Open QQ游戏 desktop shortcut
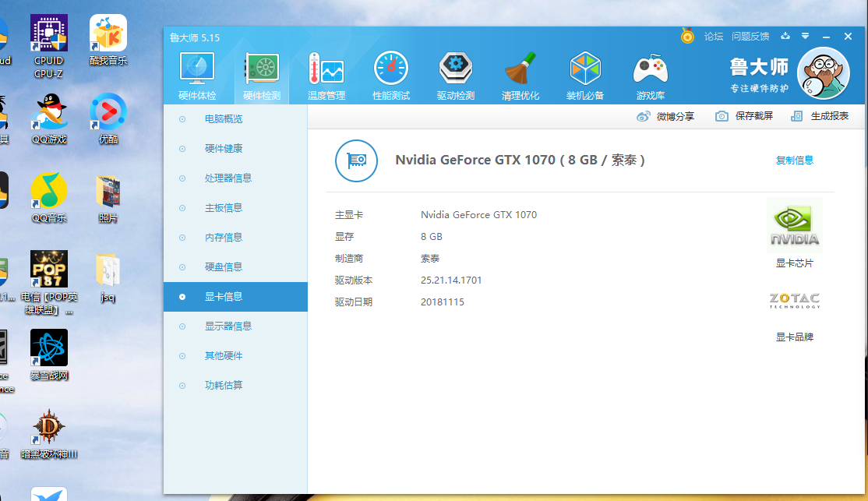This screenshot has height=501, width=868. 49,118
